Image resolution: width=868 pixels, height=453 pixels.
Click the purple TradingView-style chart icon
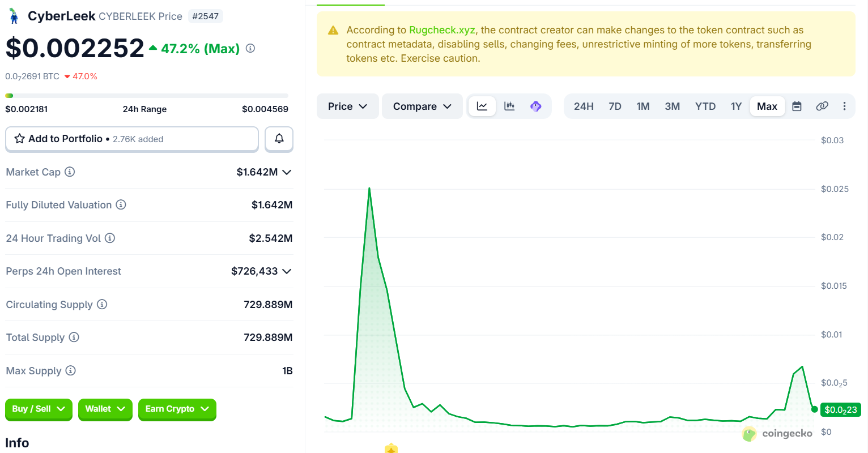[536, 106]
